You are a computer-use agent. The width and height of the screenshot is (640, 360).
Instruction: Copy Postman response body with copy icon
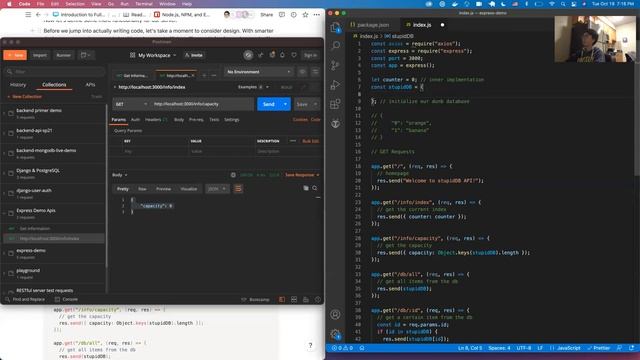[x=306, y=188]
